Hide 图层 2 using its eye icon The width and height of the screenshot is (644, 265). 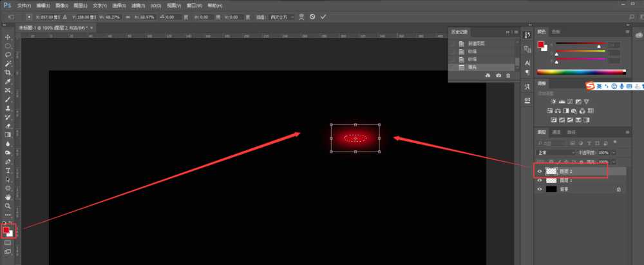coord(540,172)
